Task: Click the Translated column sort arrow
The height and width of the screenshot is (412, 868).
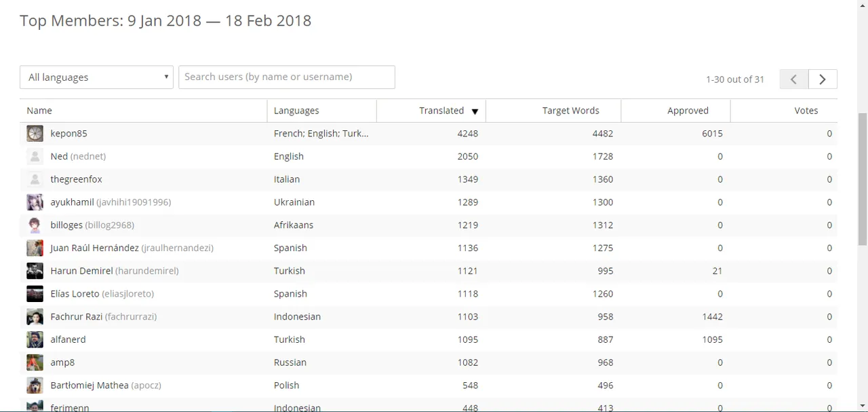Action: click(475, 111)
